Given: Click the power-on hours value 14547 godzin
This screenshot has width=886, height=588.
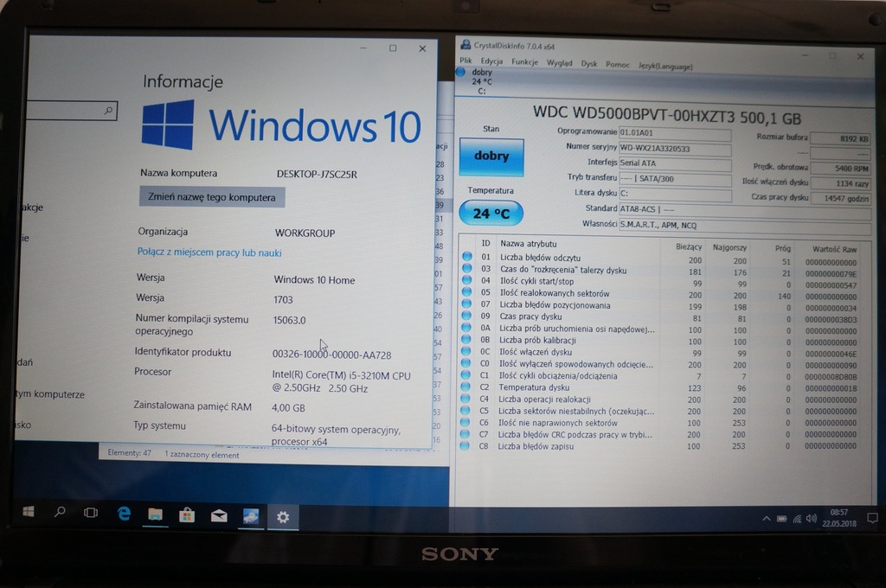Looking at the screenshot, I should (x=840, y=199).
